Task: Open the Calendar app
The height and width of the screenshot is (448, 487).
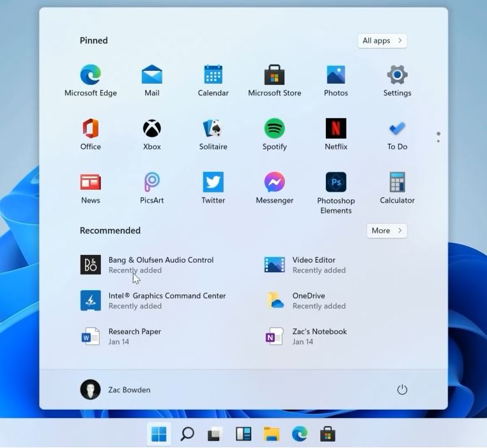Action: click(213, 81)
